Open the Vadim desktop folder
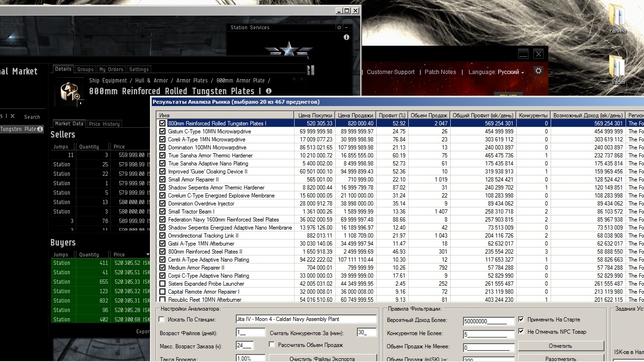This screenshot has height=362, width=644. 617,70
